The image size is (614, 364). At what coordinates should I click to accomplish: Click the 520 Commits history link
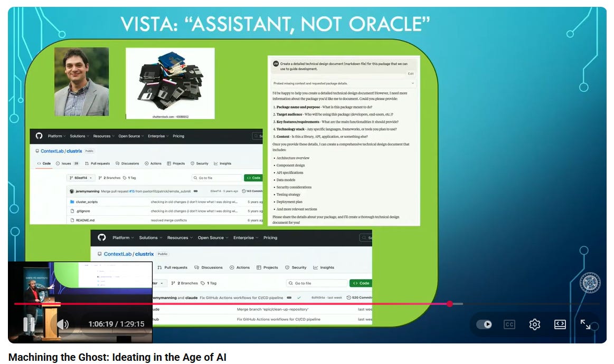point(359,298)
